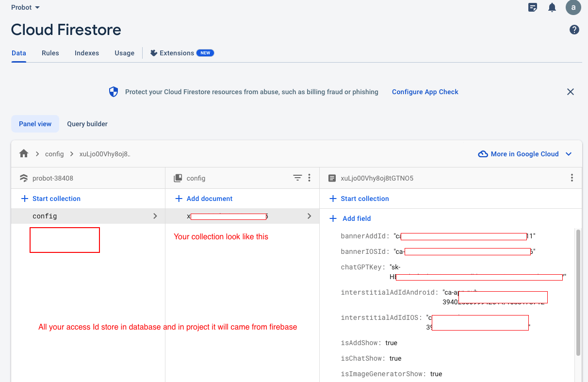Open the Probot project dropdown

[x=25, y=7]
